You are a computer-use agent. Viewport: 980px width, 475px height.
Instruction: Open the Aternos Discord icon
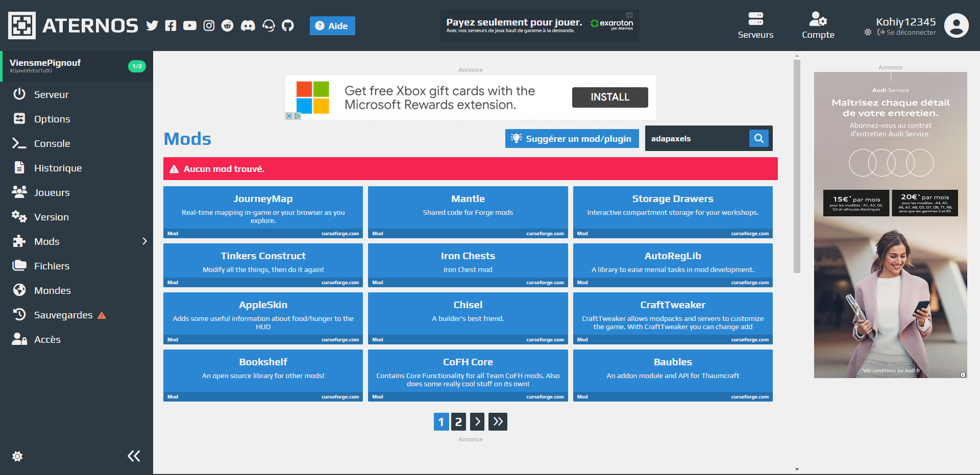[x=248, y=26]
